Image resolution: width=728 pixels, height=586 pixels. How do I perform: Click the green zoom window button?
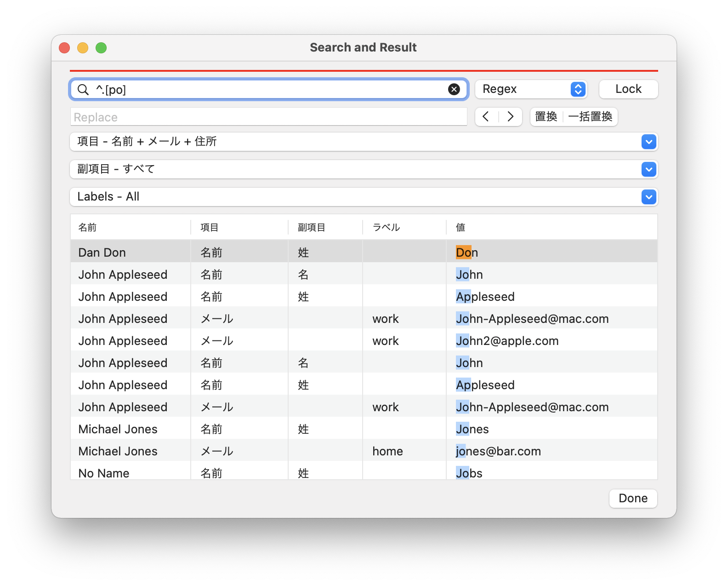(101, 48)
